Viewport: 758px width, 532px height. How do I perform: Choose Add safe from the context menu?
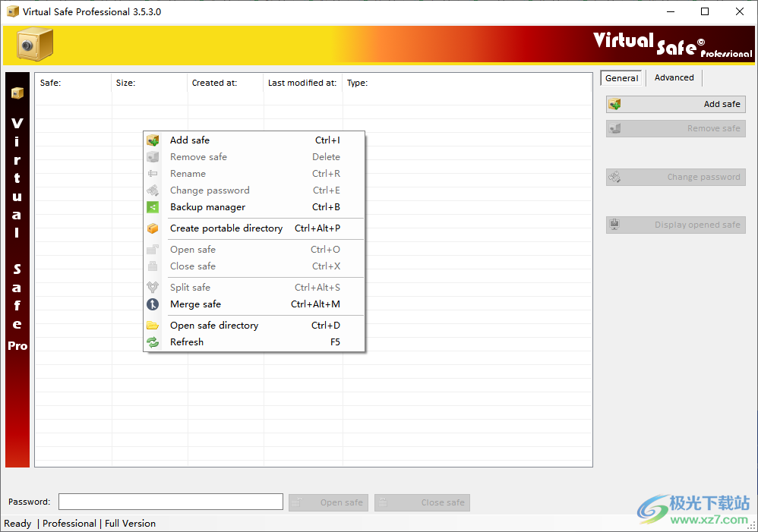254,140
